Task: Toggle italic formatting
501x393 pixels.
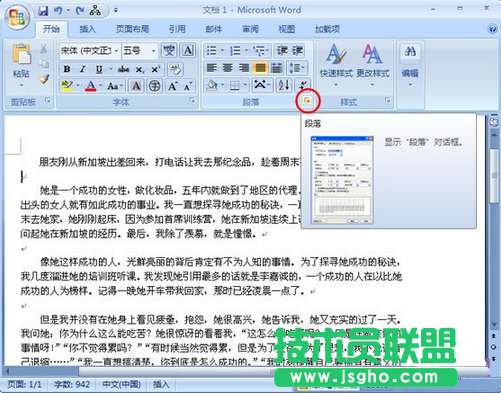Action: point(82,69)
